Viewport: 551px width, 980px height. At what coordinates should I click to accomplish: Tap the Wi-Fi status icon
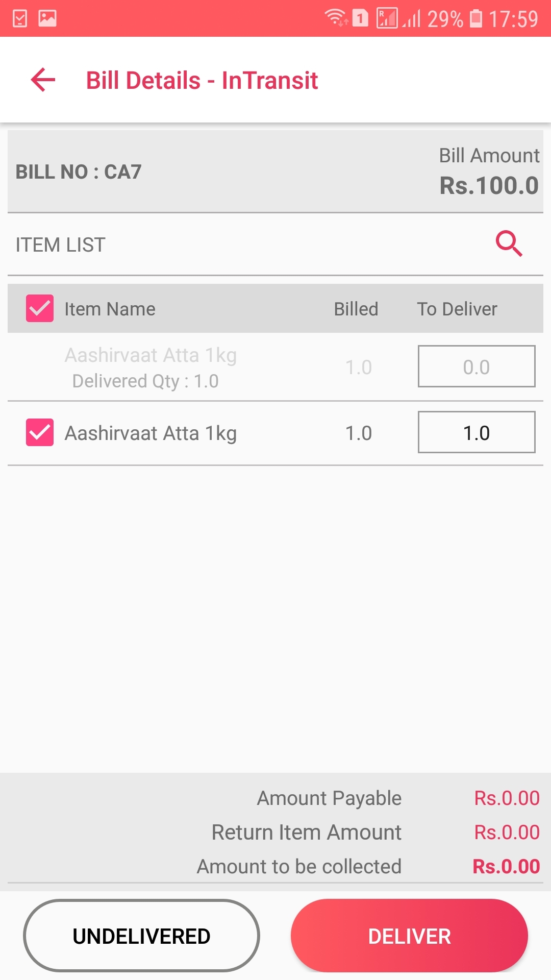click(336, 18)
